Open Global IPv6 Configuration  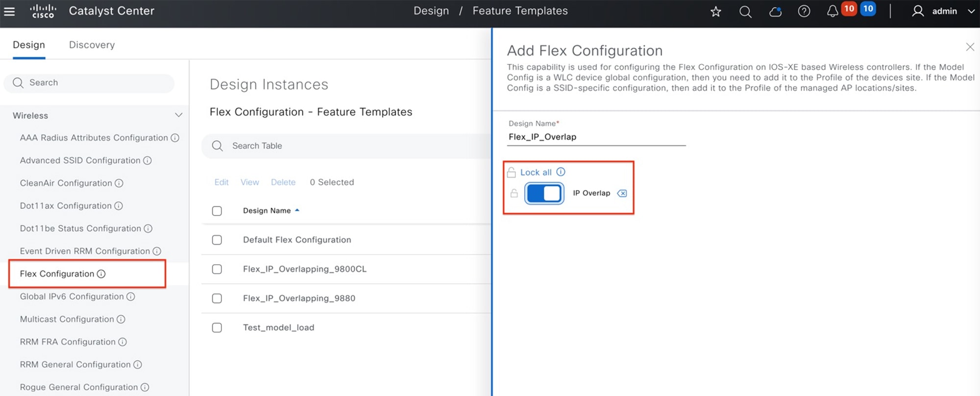click(x=72, y=297)
